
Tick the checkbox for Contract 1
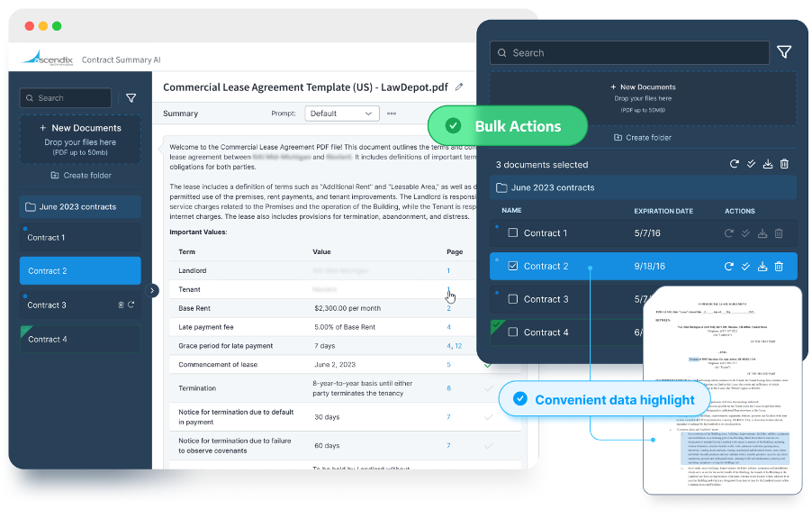513,232
